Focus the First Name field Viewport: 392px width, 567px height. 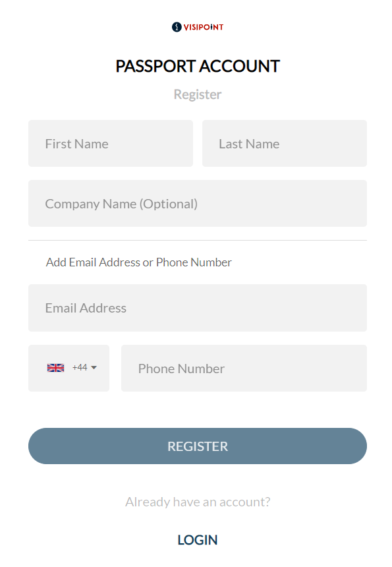(111, 144)
